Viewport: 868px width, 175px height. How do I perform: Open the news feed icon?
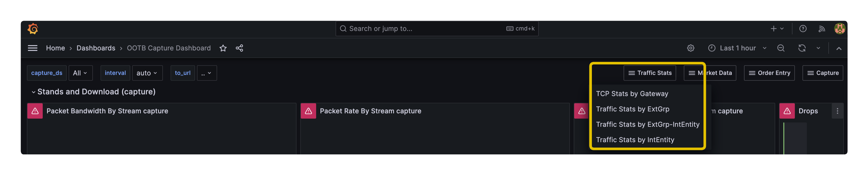click(x=821, y=29)
